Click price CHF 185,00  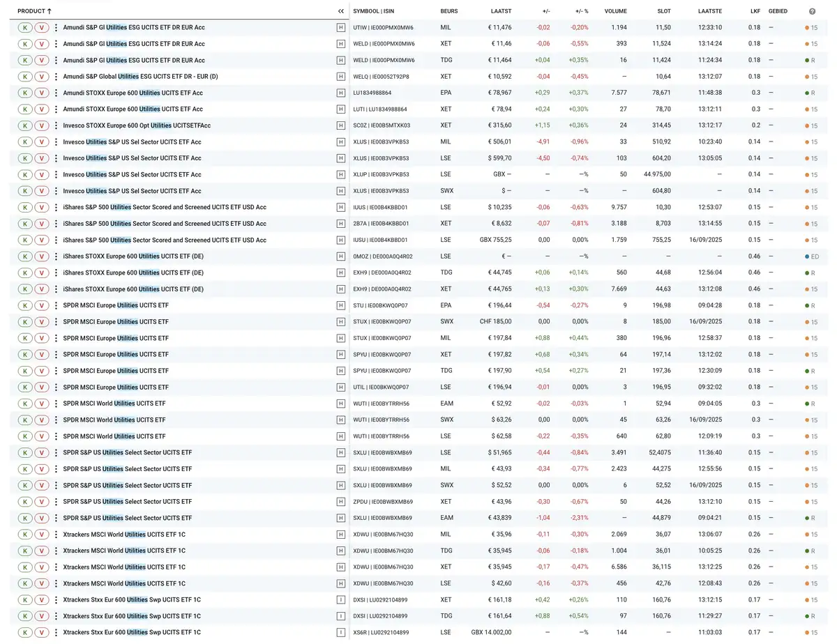[x=496, y=322]
